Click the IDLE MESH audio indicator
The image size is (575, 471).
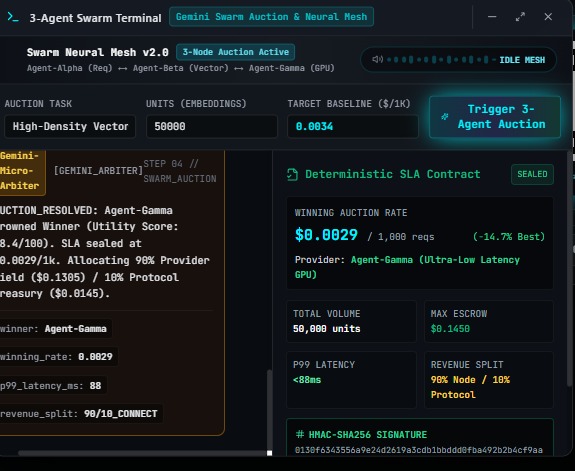click(x=458, y=59)
